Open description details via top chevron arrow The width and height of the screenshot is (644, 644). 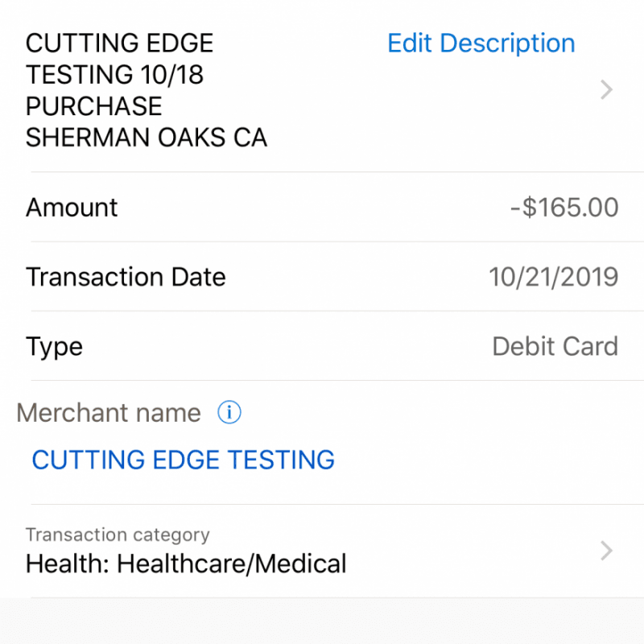click(607, 90)
